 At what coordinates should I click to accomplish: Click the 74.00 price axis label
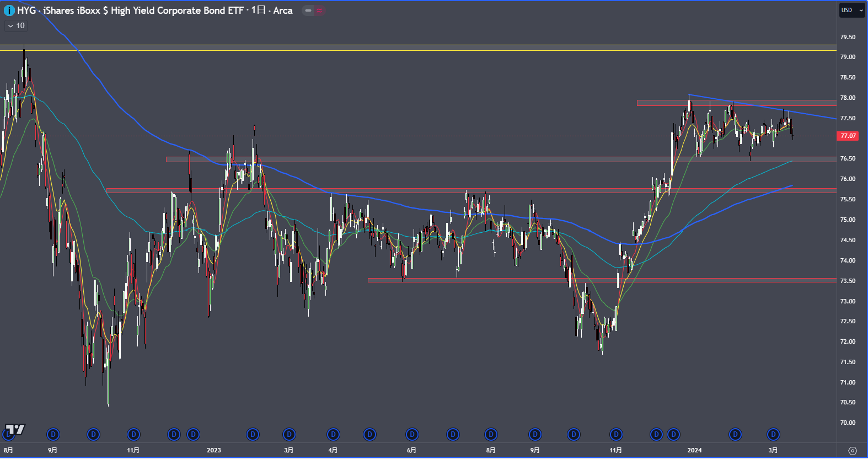(x=848, y=260)
